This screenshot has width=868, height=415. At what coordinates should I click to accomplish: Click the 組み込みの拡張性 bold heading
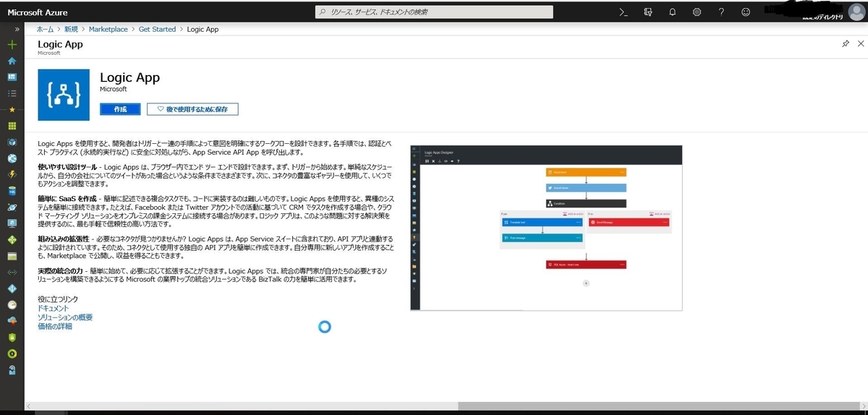(63, 239)
